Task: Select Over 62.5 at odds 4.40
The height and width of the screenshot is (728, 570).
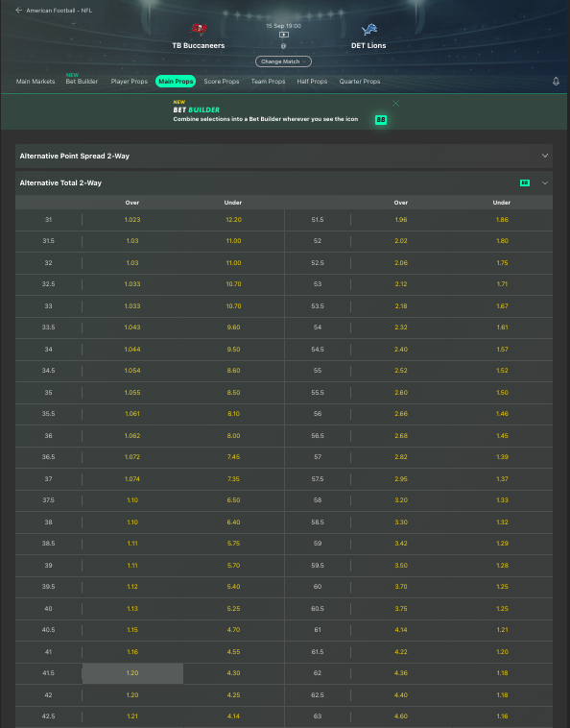Action: [401, 695]
